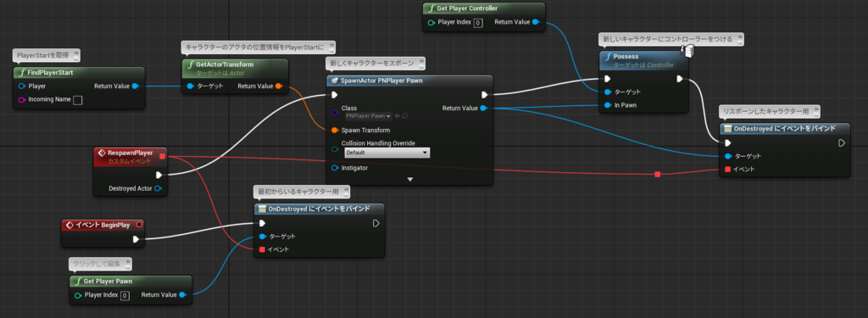Click target pin on GetActorTransform node
The height and width of the screenshot is (318, 868).
191,86
